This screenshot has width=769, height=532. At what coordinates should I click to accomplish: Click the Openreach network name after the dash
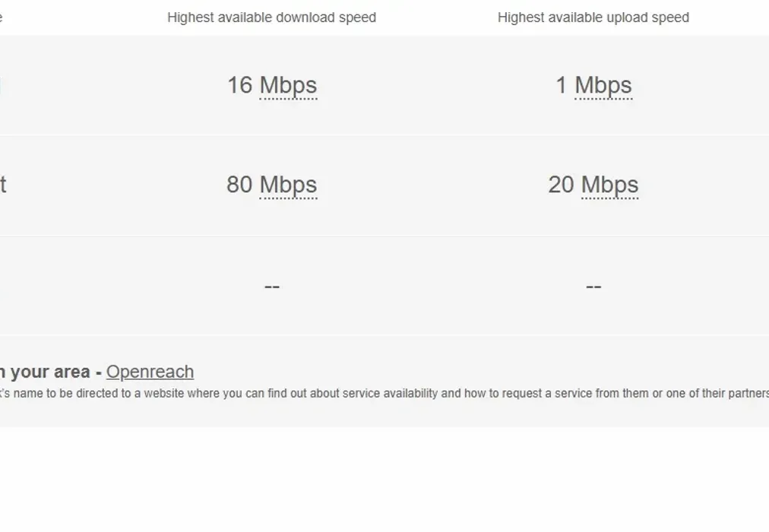point(150,372)
